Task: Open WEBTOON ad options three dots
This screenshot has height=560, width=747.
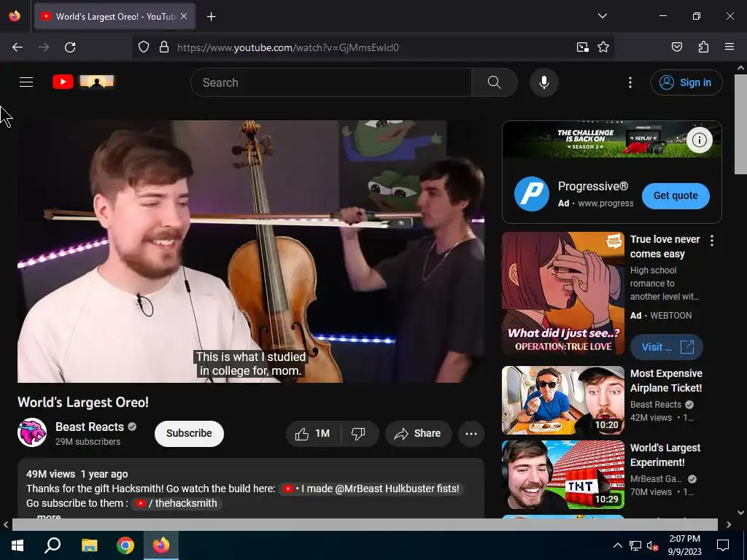Action: coord(712,241)
